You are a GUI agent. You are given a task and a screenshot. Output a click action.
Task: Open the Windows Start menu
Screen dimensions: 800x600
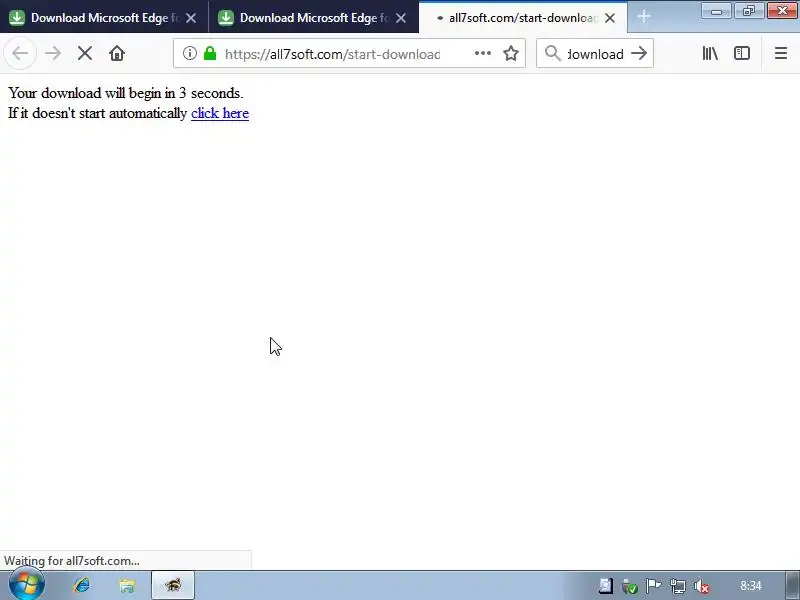27,585
